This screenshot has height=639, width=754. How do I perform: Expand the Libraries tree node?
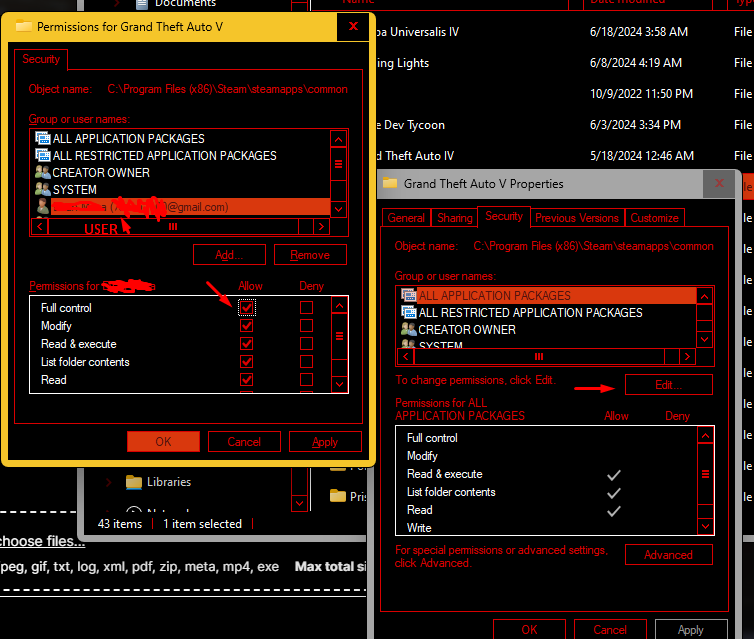point(108,482)
